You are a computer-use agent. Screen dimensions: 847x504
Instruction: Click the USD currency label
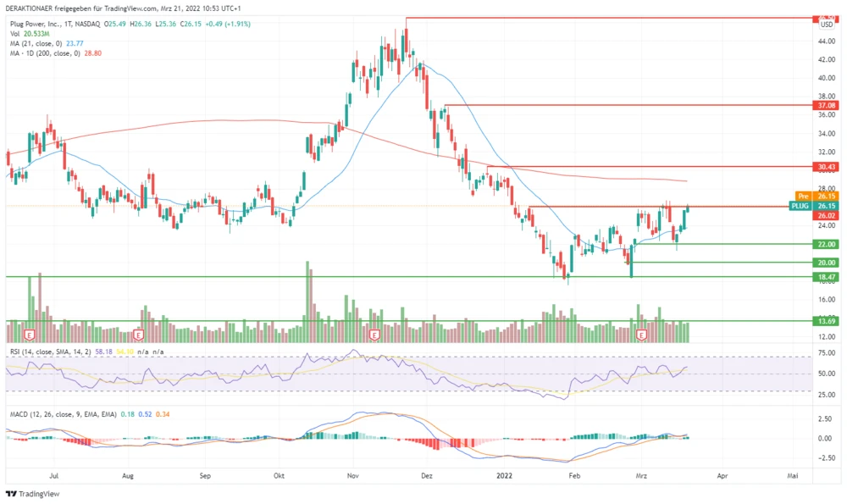827,25
